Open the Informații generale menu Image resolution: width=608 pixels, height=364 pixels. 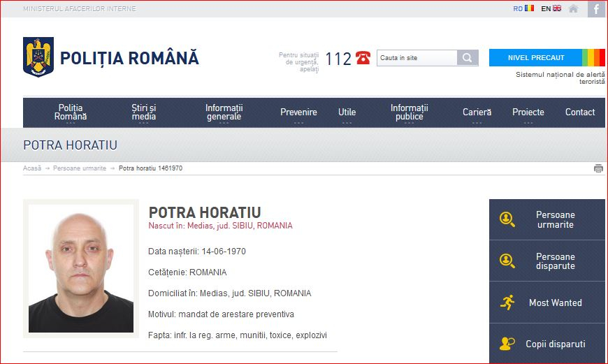(x=224, y=112)
